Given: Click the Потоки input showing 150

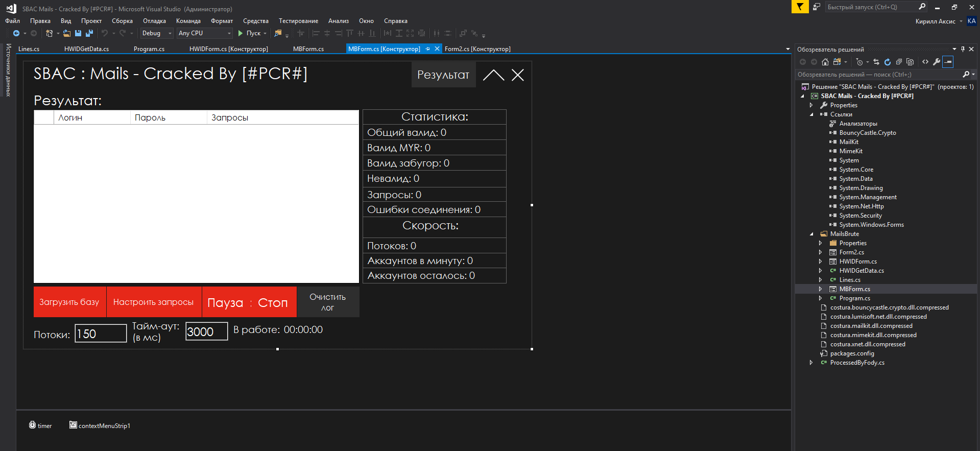Looking at the screenshot, I should tap(101, 334).
